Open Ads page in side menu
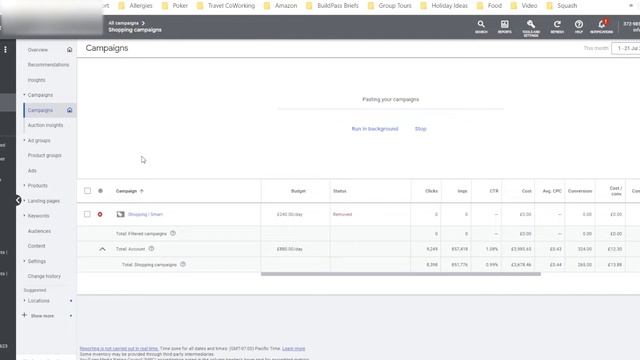The width and height of the screenshot is (640, 360). (x=32, y=171)
